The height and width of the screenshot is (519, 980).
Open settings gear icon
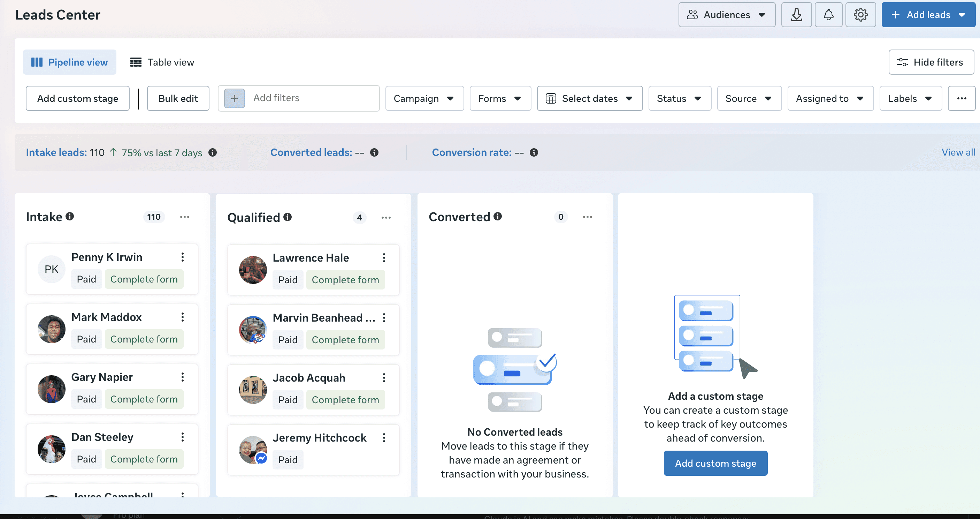860,15
